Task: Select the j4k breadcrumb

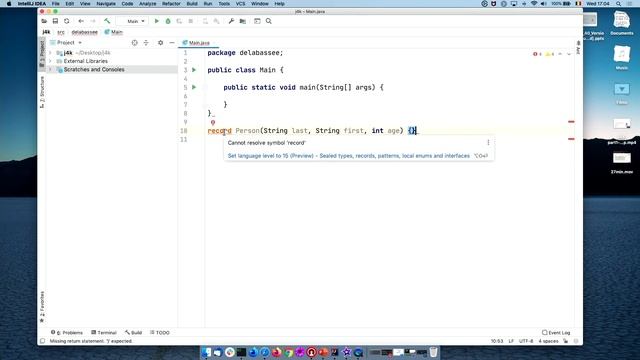Action: 46,32
